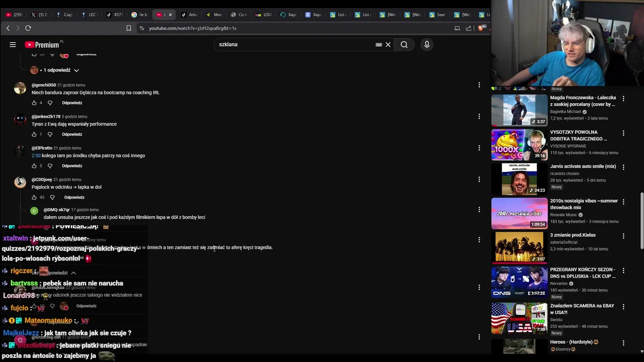
Task: Open options for Znalazłem SCAMERA video
Action: 623,306
